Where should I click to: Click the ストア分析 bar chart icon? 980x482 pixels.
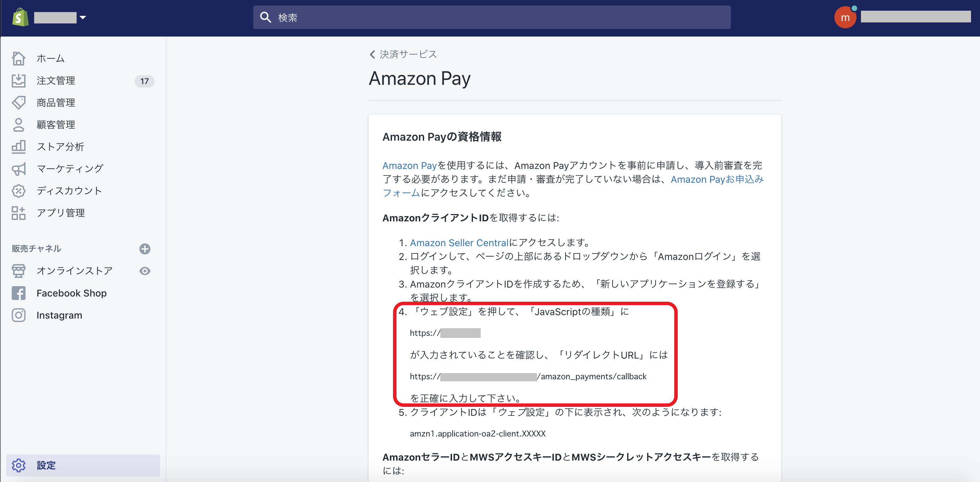point(18,147)
